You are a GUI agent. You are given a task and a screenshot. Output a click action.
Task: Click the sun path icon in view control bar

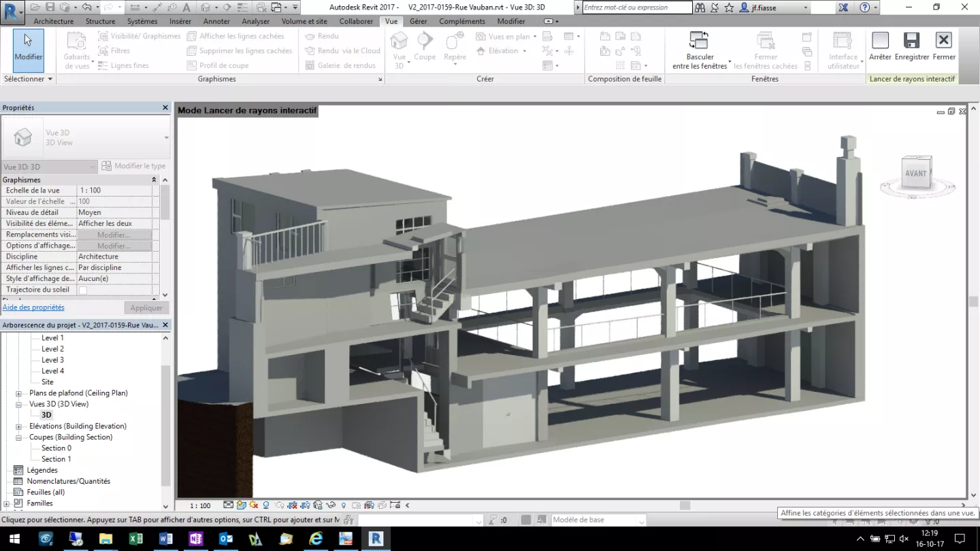[253, 505]
